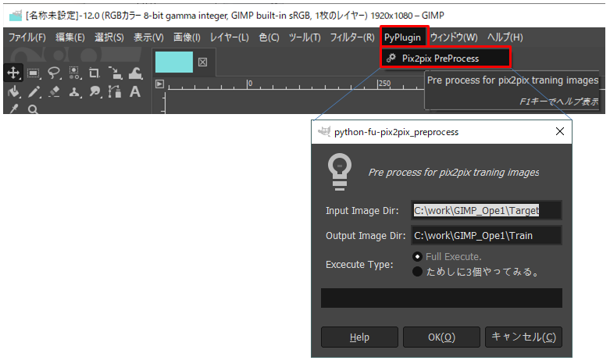Select the Fuzzy Select tool
The width and height of the screenshot is (610, 364).
(x=74, y=73)
